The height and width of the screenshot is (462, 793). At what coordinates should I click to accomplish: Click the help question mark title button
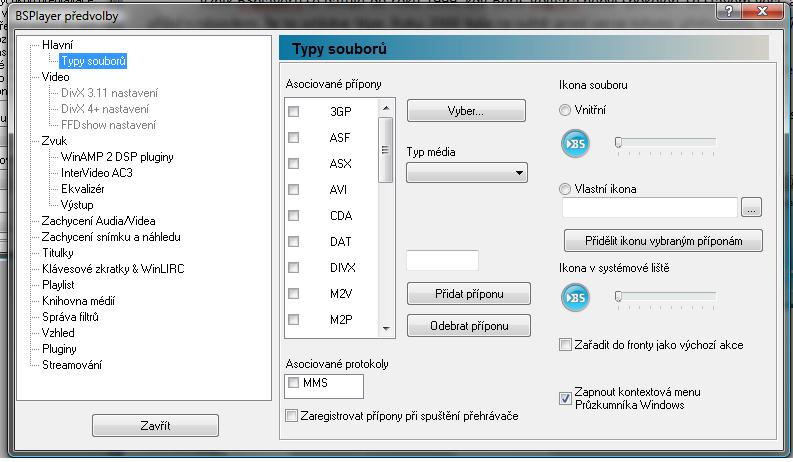[729, 11]
